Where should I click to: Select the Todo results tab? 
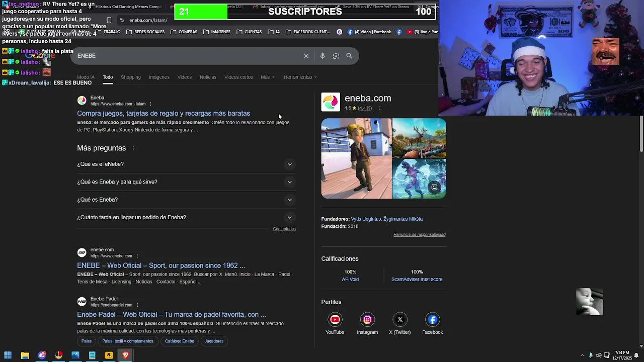point(108,77)
